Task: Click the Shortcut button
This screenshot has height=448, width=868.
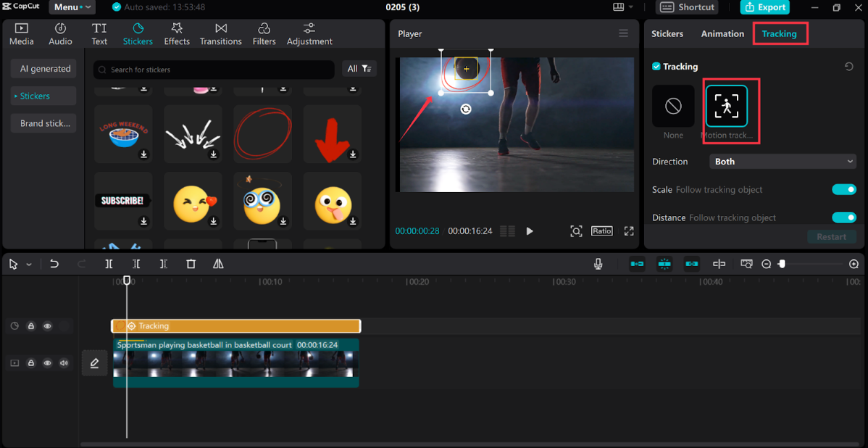Action: coord(688,7)
